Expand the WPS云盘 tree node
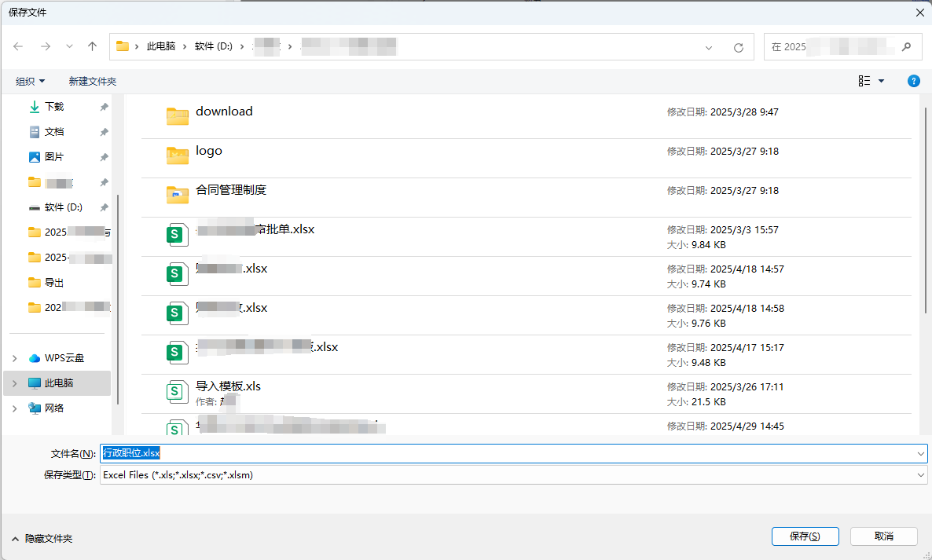The height and width of the screenshot is (560, 932). point(14,358)
